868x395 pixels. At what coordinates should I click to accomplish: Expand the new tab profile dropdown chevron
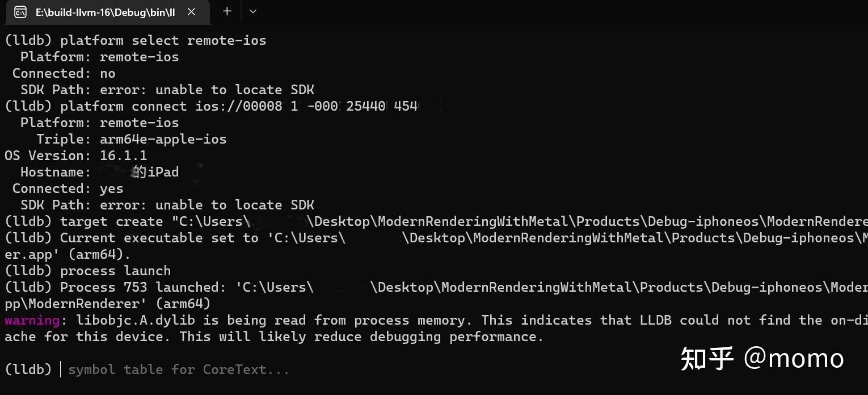click(x=253, y=11)
